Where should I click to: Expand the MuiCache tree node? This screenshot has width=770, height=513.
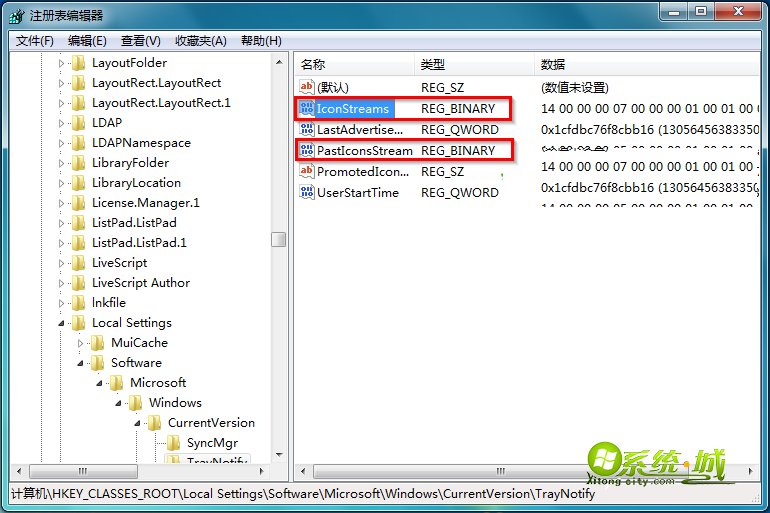pos(81,343)
